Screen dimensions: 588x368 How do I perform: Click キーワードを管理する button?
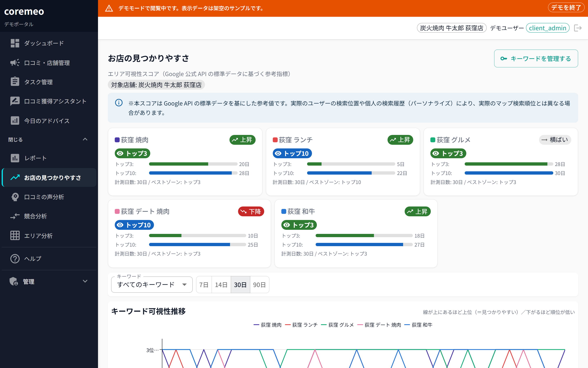[x=536, y=58]
